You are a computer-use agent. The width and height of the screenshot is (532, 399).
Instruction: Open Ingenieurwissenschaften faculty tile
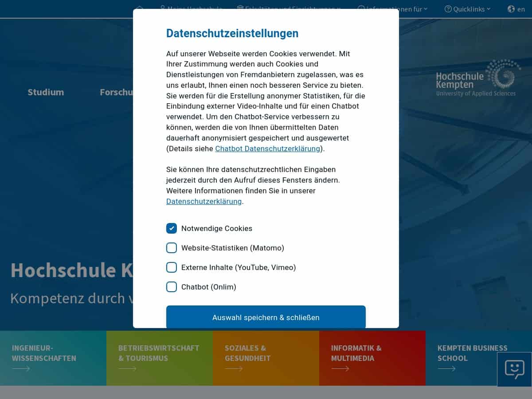click(x=53, y=358)
